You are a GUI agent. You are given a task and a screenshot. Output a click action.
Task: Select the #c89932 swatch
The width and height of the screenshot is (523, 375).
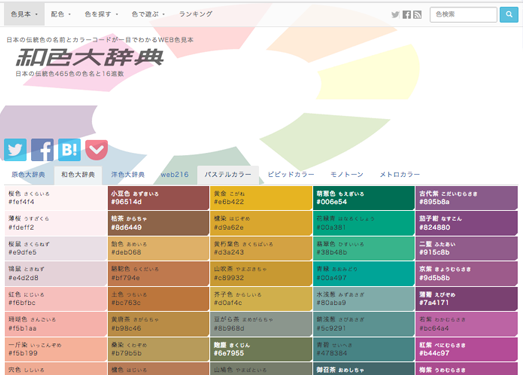click(261, 274)
